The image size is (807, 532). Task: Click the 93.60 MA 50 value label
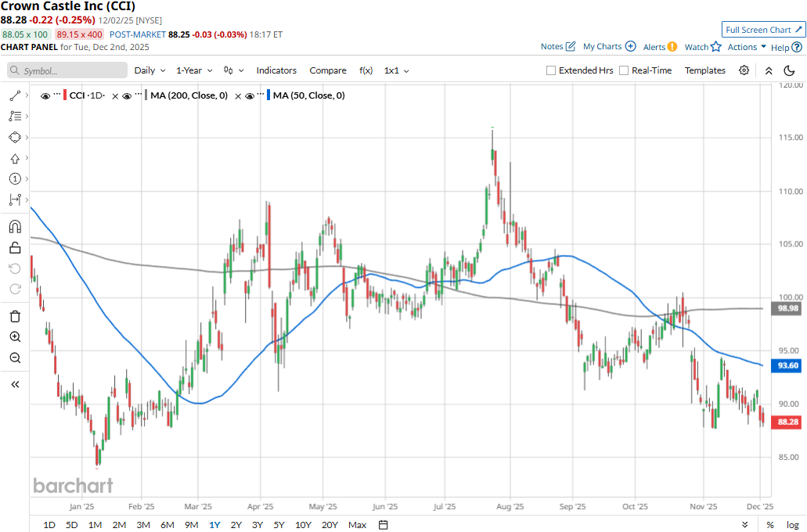[x=787, y=366]
